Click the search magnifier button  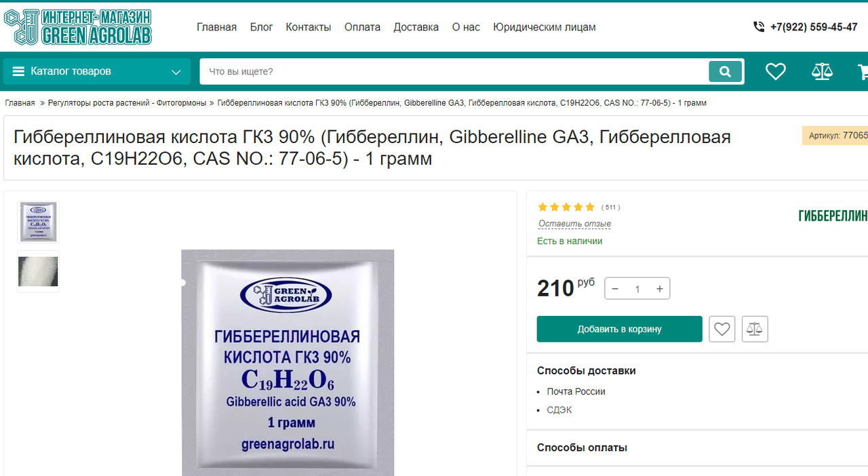pyautogui.click(x=725, y=71)
